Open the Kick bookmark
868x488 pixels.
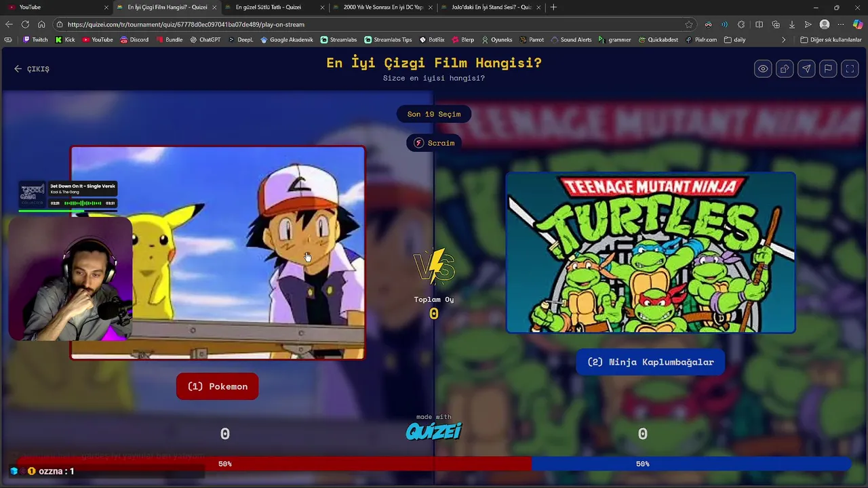tap(65, 39)
